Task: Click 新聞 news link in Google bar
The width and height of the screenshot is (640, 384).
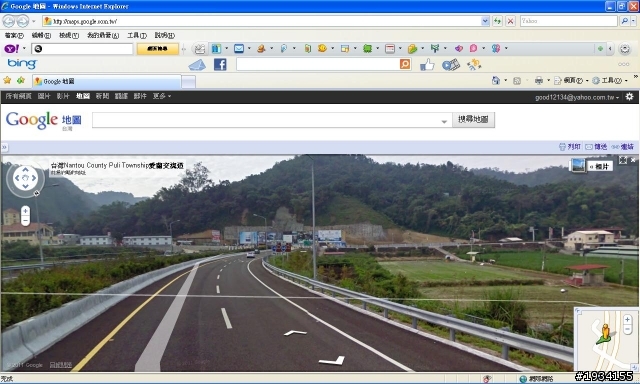Action: coord(102,96)
